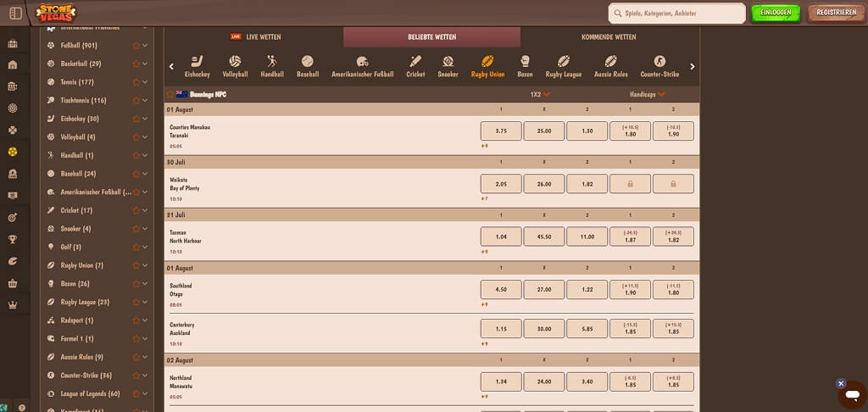Open the 1X2 market dropdown
Image resolution: width=868 pixels, height=412 pixels.
540,94
